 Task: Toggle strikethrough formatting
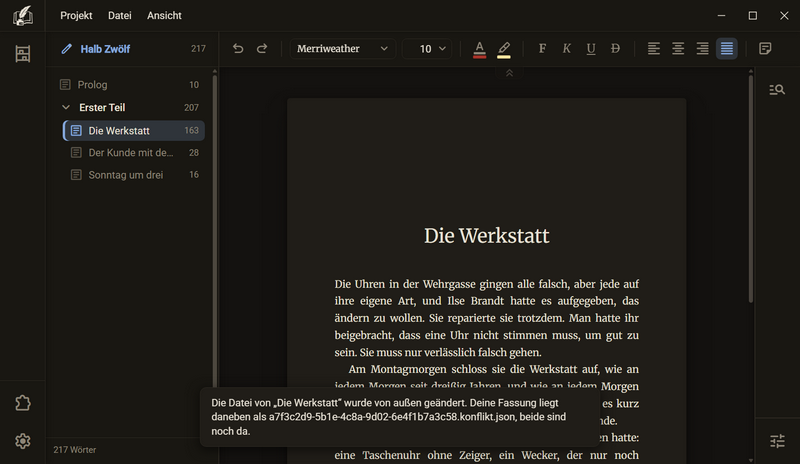click(x=615, y=48)
